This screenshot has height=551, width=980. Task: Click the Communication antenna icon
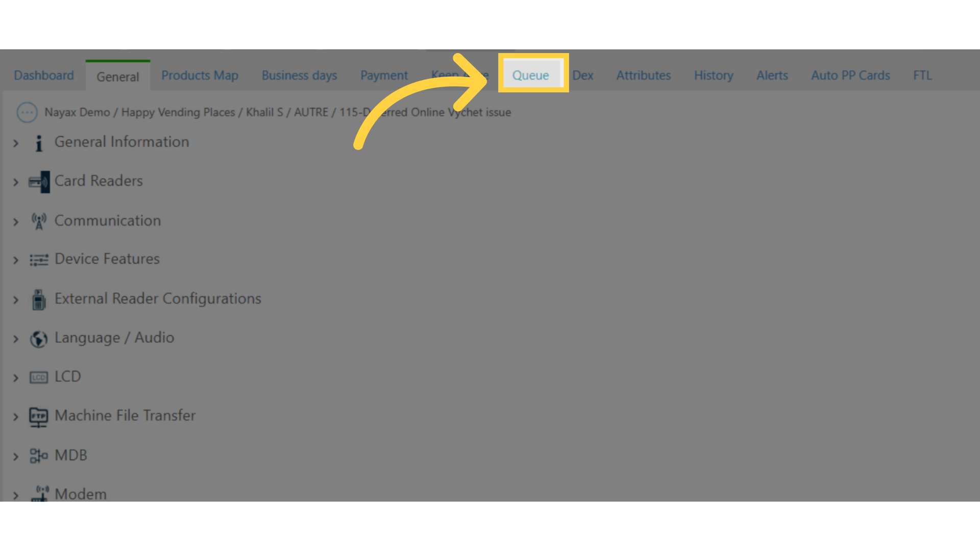(38, 221)
